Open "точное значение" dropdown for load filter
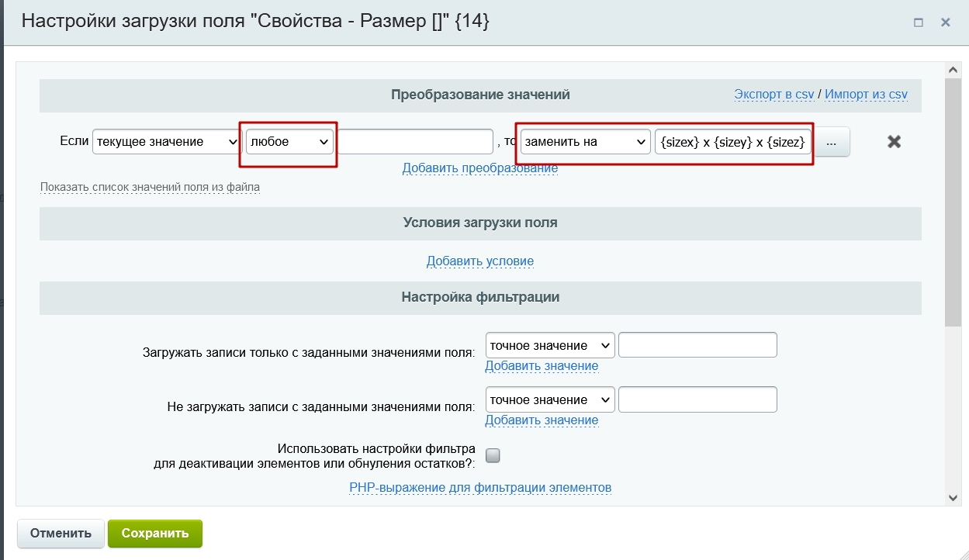969x560 pixels. [550, 345]
